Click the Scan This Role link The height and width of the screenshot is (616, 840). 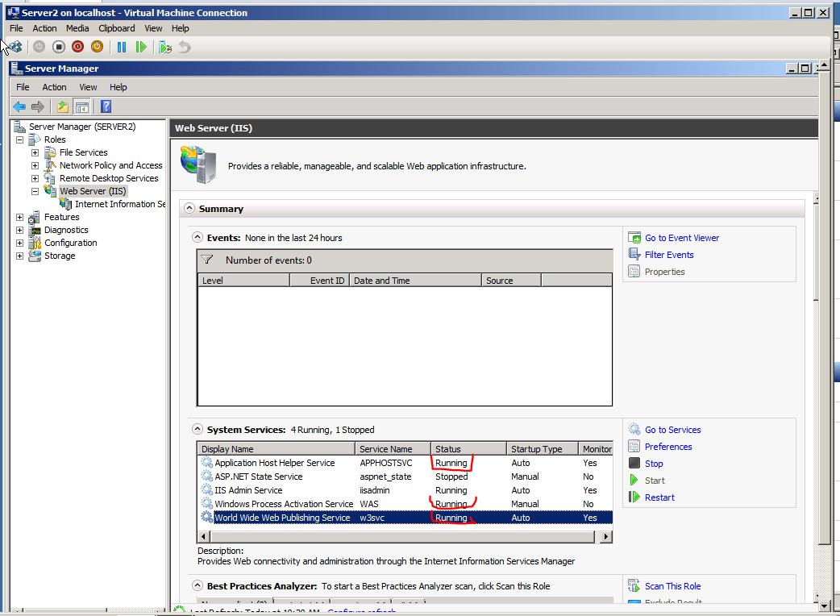673,586
